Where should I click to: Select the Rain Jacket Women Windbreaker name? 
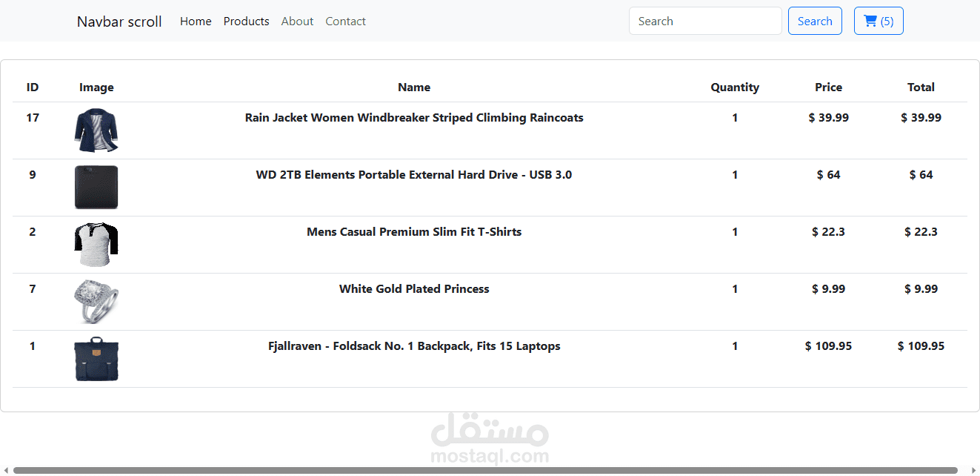(414, 118)
